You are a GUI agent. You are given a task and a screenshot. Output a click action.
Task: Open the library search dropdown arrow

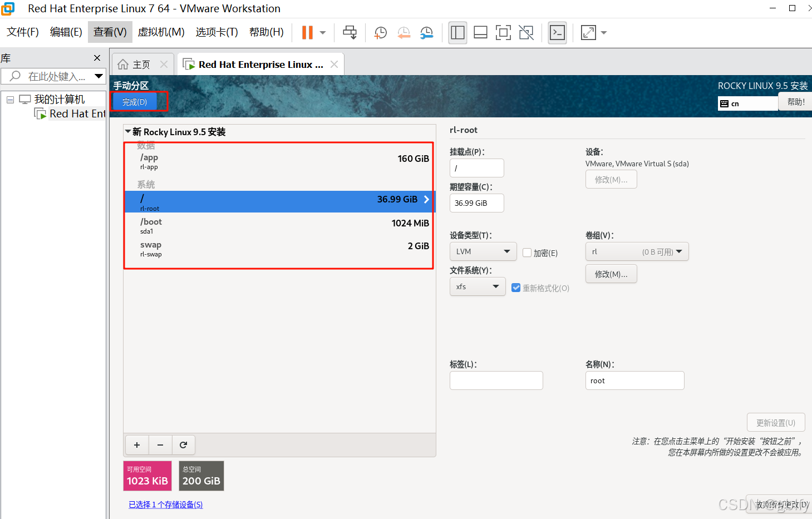coord(99,76)
